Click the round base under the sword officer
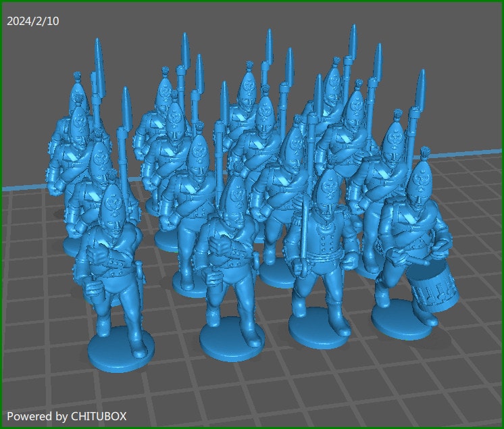 (318, 331)
